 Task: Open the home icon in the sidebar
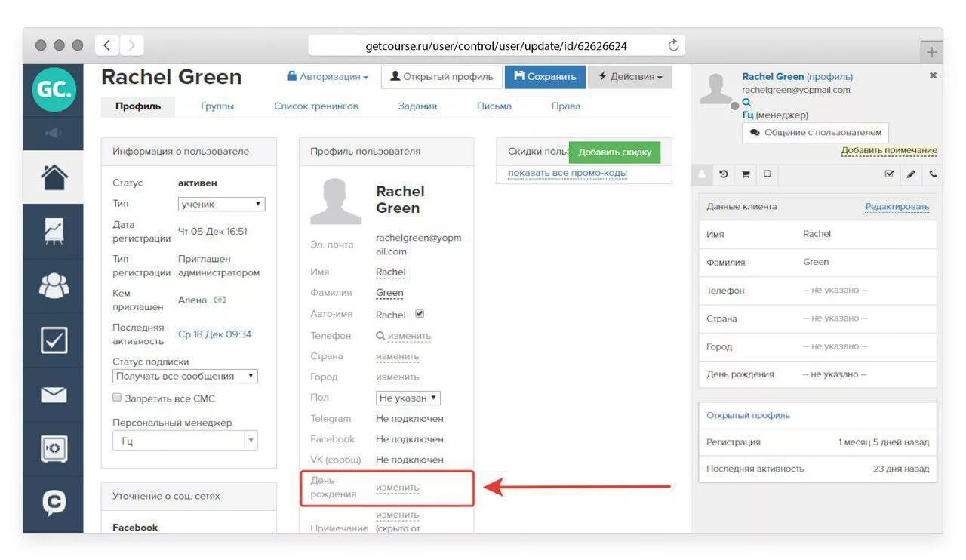[54, 177]
